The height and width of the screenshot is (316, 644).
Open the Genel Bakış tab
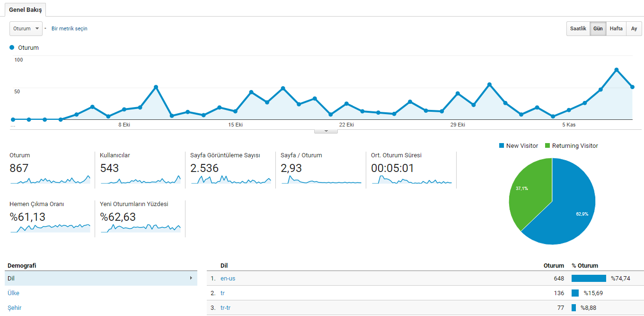[26, 10]
